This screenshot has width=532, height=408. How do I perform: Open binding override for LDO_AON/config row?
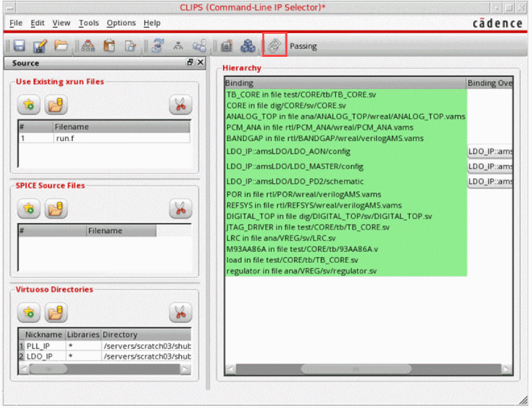point(490,152)
